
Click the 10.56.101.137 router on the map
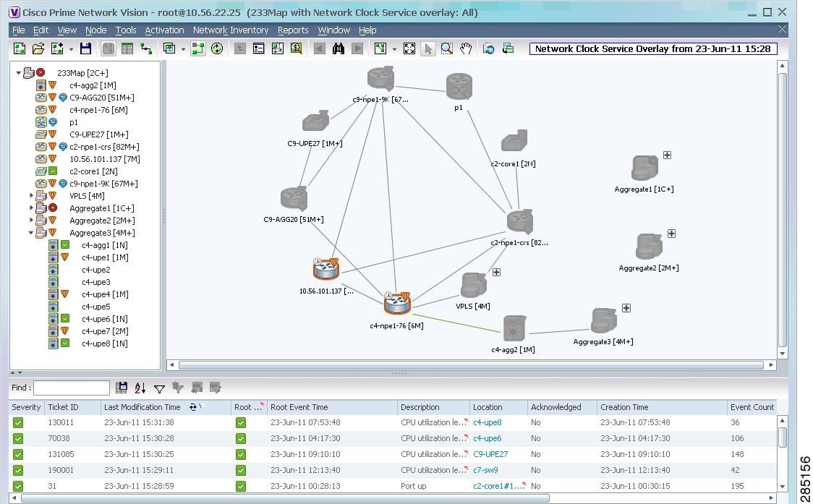(x=326, y=268)
